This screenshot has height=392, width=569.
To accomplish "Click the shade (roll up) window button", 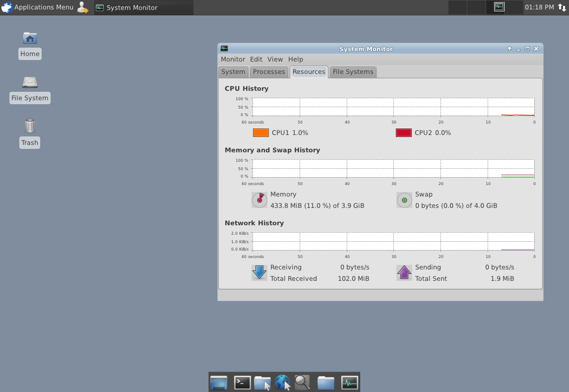I will [x=509, y=49].
